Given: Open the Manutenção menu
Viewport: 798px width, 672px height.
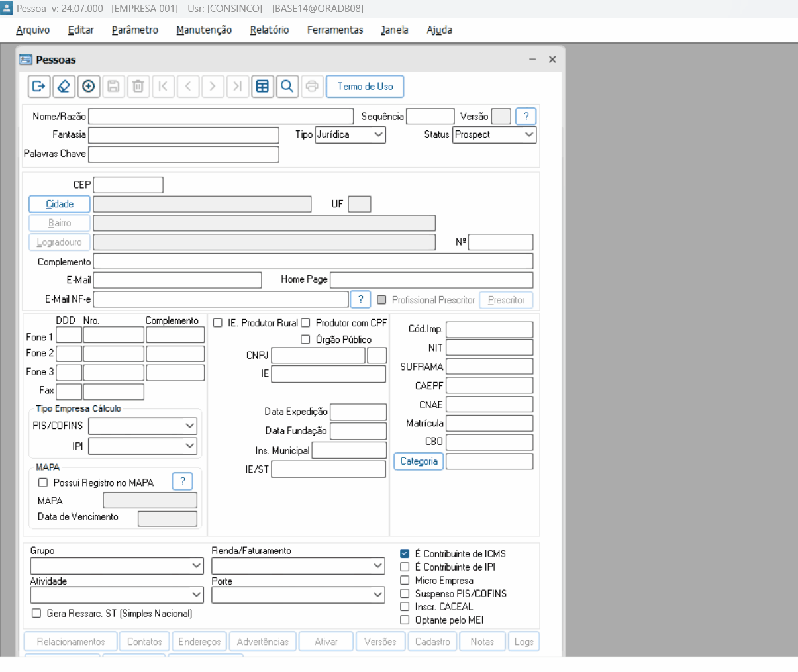Looking at the screenshot, I should tap(204, 30).
